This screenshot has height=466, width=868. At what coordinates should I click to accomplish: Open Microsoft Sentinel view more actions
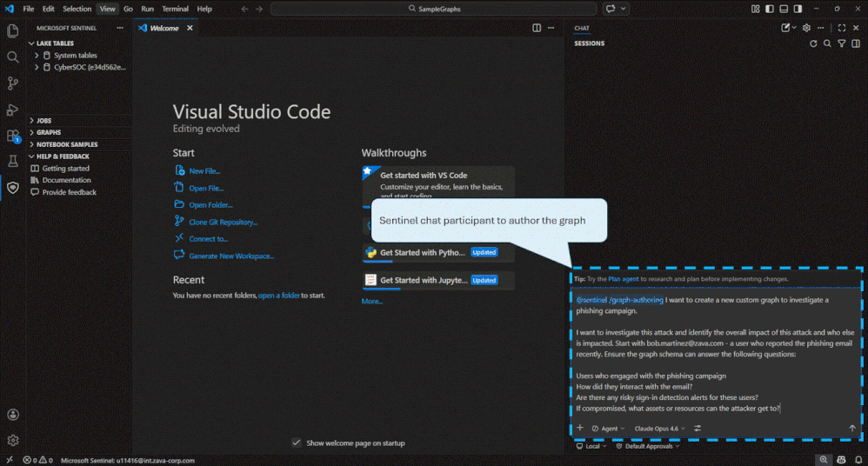(119, 28)
